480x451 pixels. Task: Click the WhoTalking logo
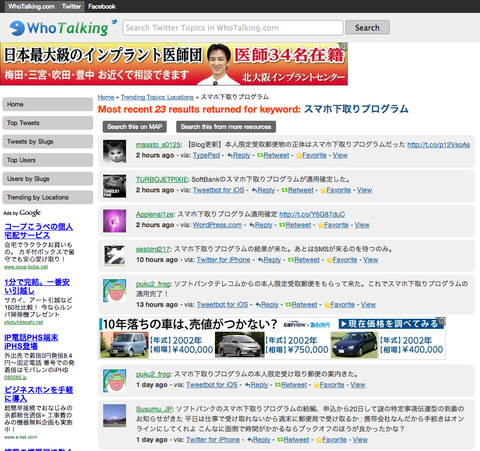63,28
